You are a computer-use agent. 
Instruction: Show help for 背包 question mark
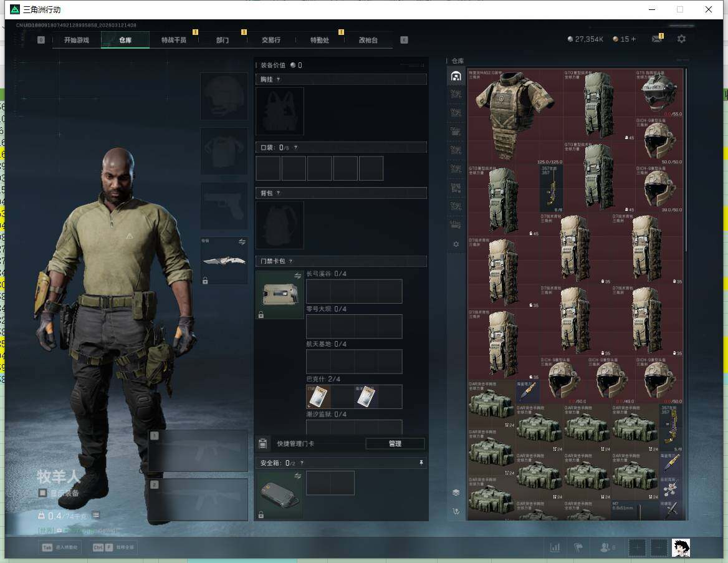click(278, 193)
